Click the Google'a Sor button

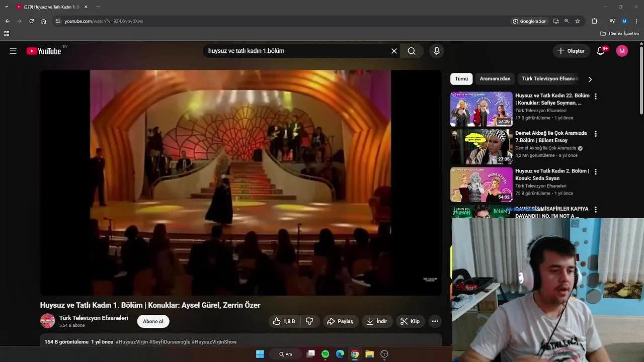pos(529,21)
